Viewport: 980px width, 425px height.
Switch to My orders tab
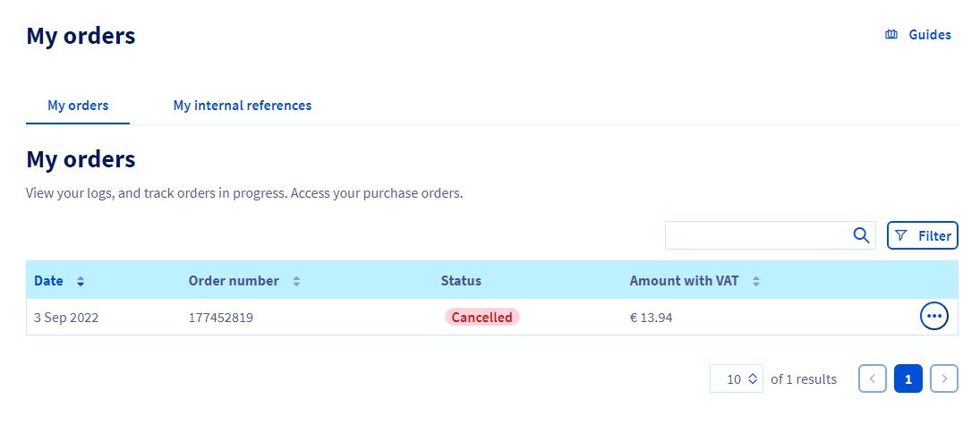pos(78,106)
